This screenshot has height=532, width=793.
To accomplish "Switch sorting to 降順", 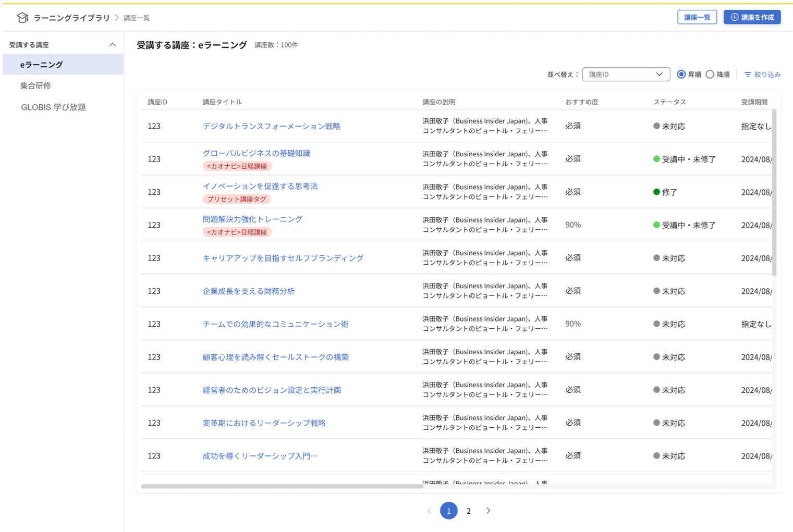I will point(710,74).
